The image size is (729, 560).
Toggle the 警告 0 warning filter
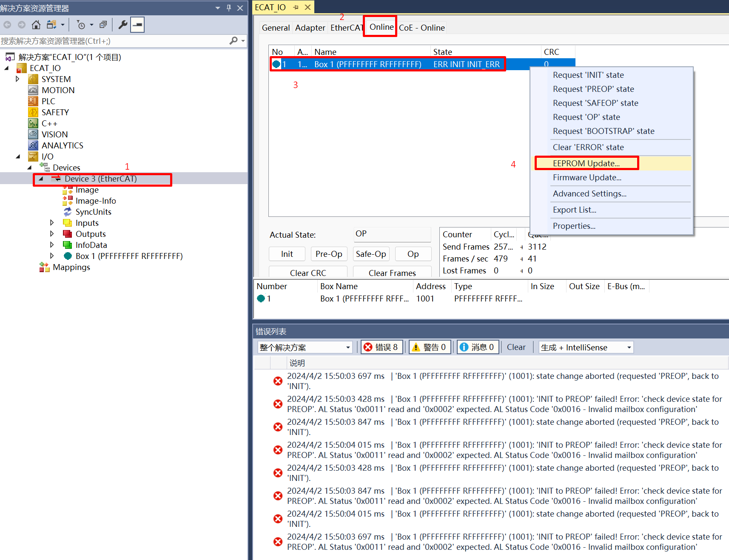tap(430, 347)
